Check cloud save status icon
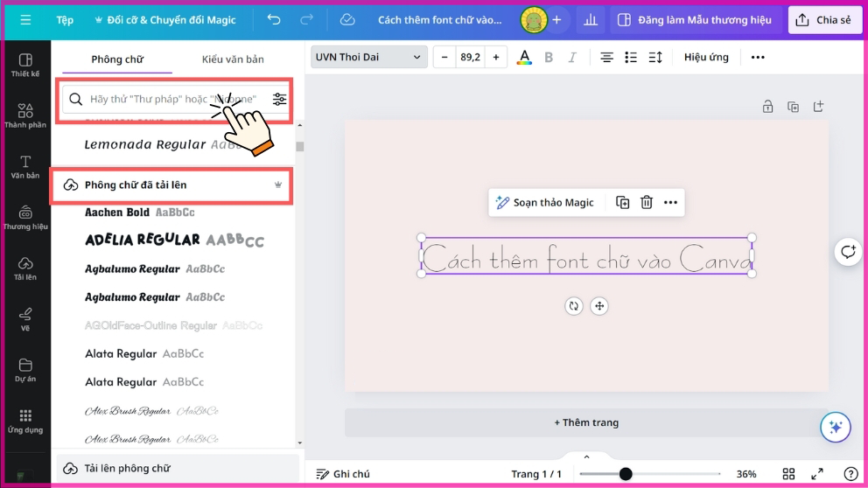Viewport: 868px width, 488px height. [x=347, y=20]
